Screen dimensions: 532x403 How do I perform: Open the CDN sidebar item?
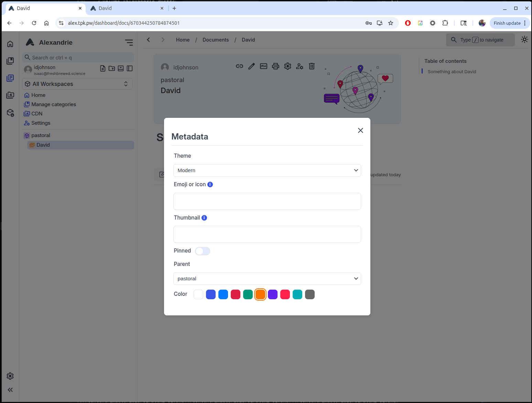pos(37,114)
